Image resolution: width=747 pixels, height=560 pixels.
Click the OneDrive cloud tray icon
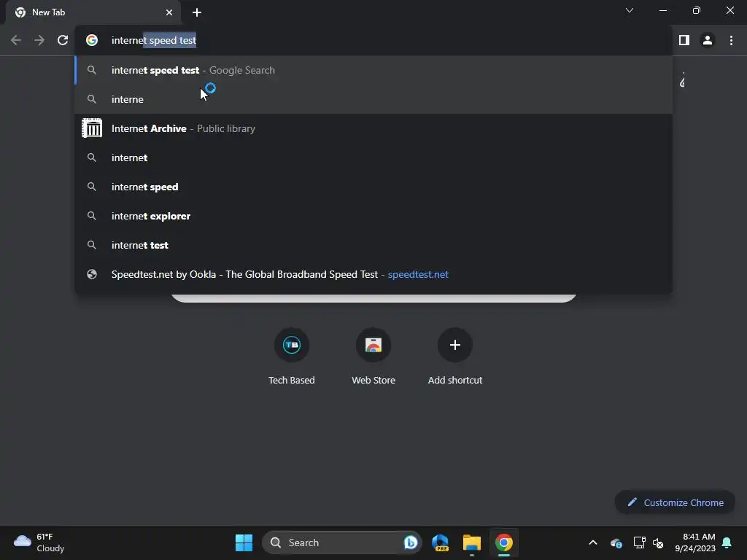[616, 542]
